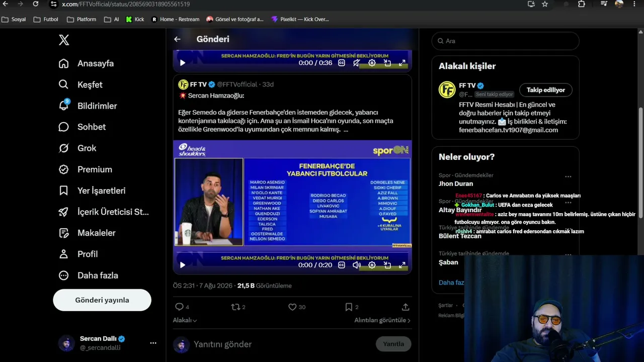Screen dimensions: 644x362
Task: Play the upper 0:36 video
Action: (x=183, y=63)
